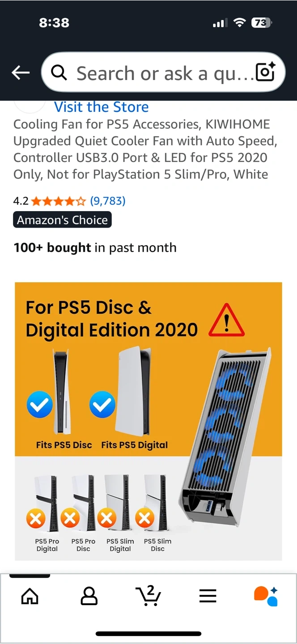This screenshot has width=297, height=644.
Task: Tap orange X above PS5 Pro Digital
Action: [x=35, y=519]
